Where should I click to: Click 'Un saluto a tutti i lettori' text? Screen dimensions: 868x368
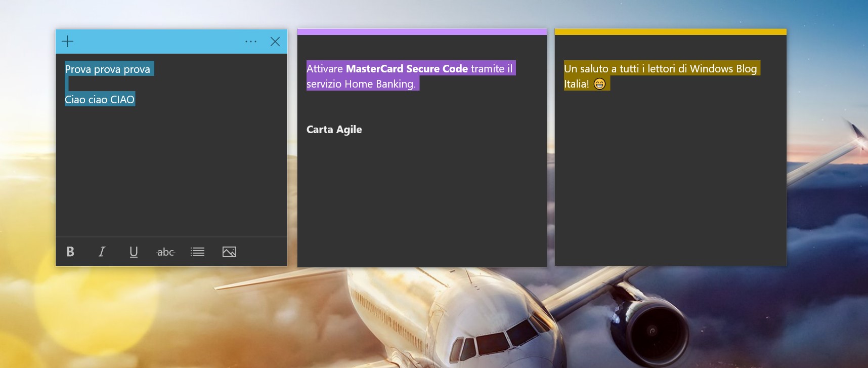click(620, 68)
